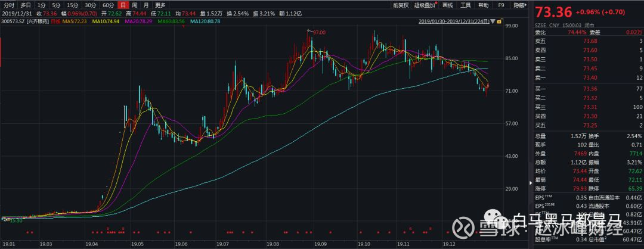This screenshot has width=644, height=249.
Task: Switch to 分时 intraday view tab
Action: pyautogui.click(x=9, y=5)
